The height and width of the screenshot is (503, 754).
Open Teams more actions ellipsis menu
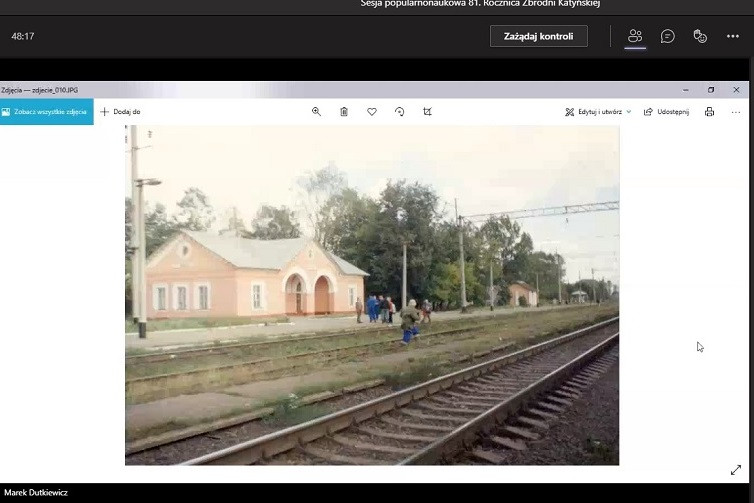(x=733, y=36)
